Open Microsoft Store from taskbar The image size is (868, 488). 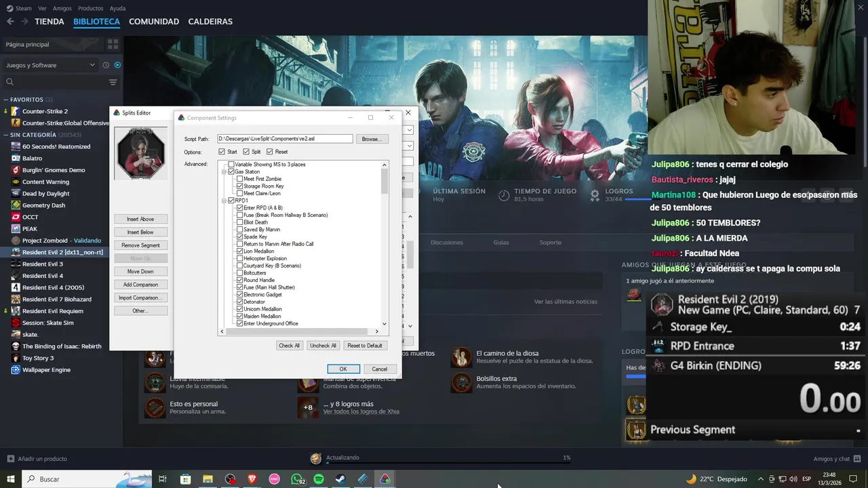pos(185,479)
